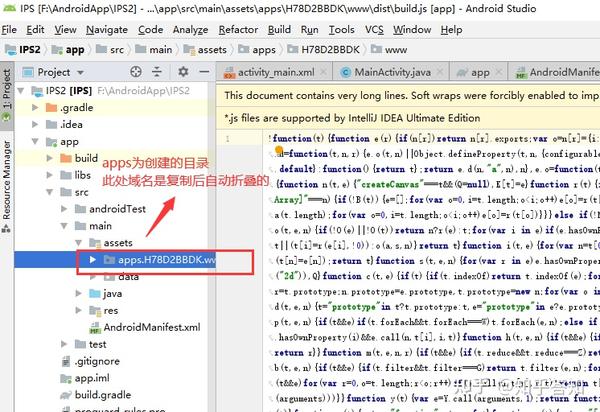Click the locate/scroll-from-source target icon

pos(136,72)
